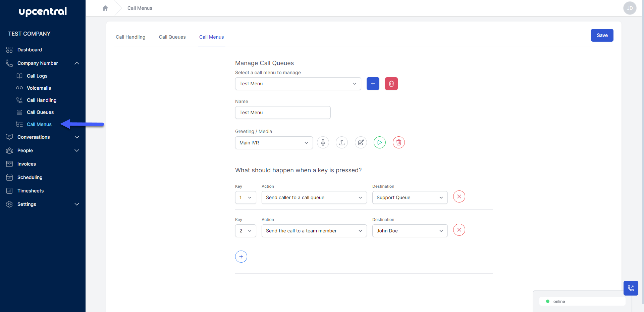Image resolution: width=644 pixels, height=312 pixels.
Task: Click the red trash icon to delete Test Menu
Action: coord(391,84)
